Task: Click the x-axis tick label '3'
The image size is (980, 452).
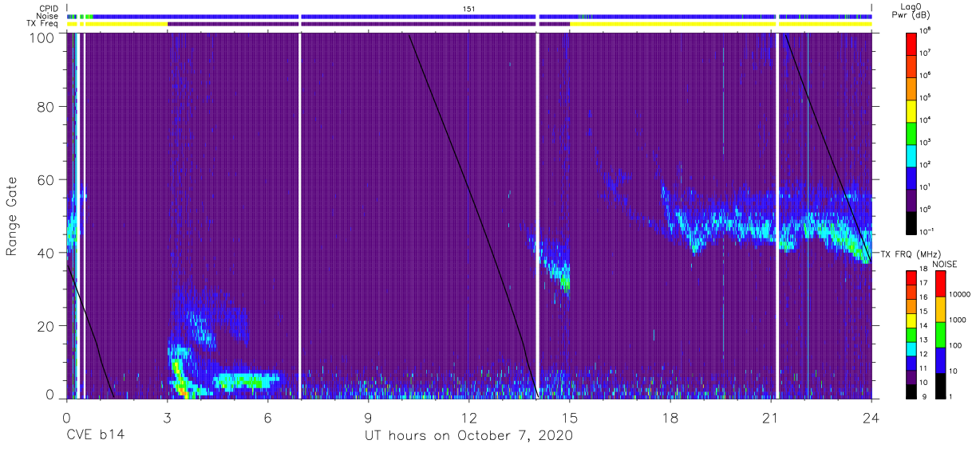Action: (x=167, y=416)
